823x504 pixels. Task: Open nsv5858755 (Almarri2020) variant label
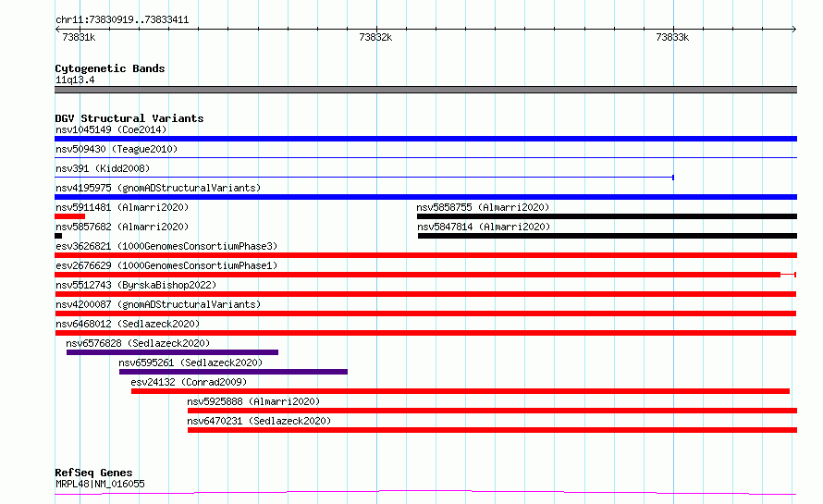pos(483,207)
